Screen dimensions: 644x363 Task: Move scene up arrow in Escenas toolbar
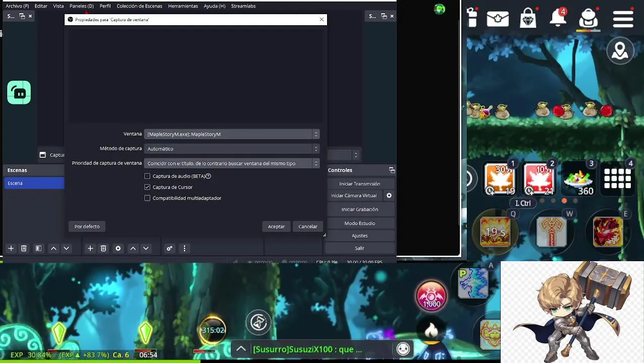pyautogui.click(x=53, y=248)
